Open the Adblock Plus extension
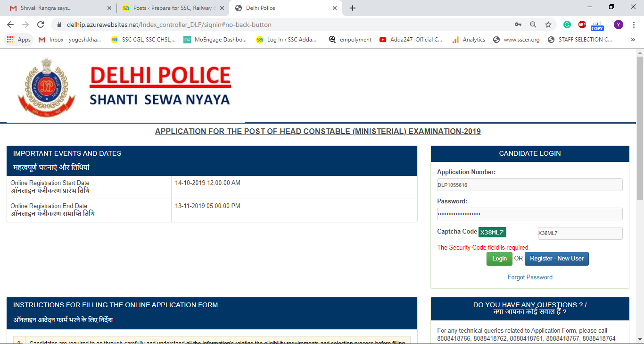The image size is (644, 344). coord(582,25)
